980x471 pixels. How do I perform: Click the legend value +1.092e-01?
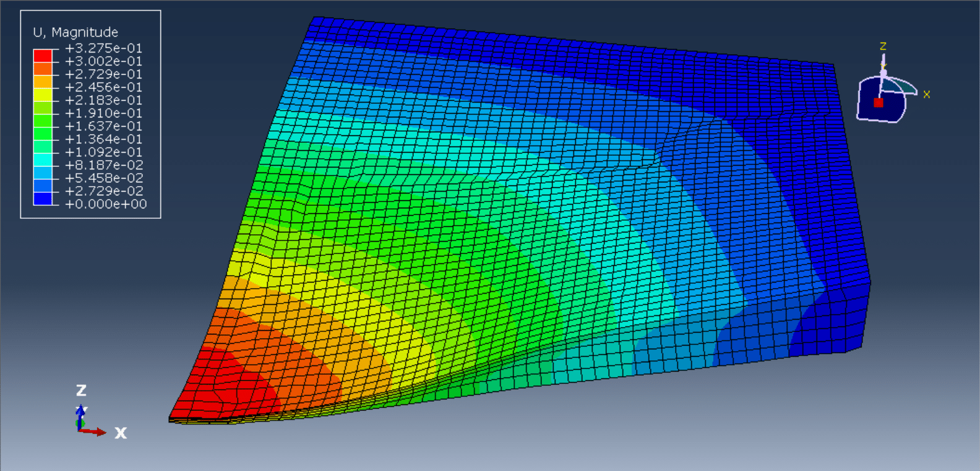coord(104,152)
